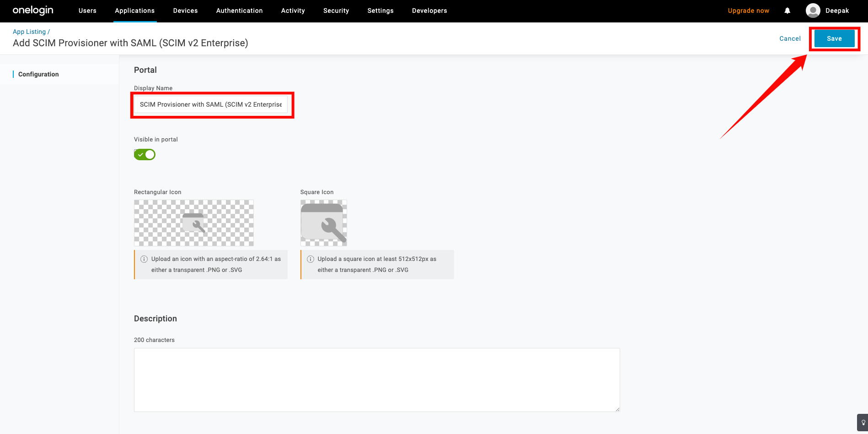Click the square icon info symbol

(311, 259)
